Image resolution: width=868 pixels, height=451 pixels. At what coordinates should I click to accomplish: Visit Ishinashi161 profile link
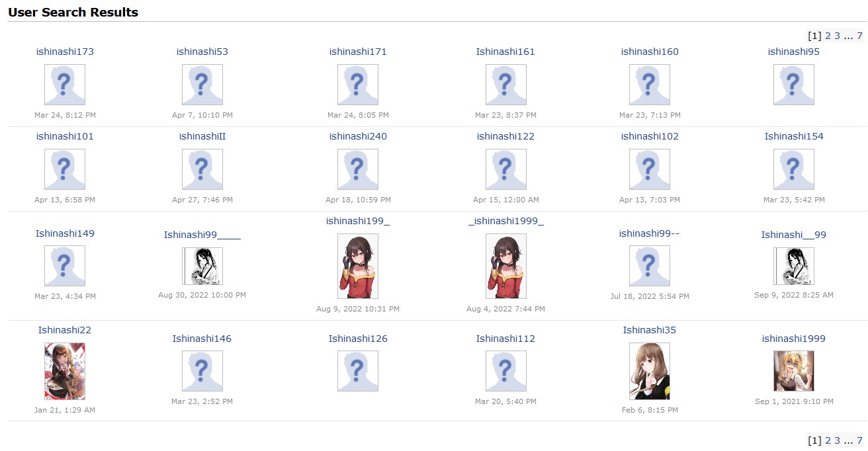tap(505, 52)
